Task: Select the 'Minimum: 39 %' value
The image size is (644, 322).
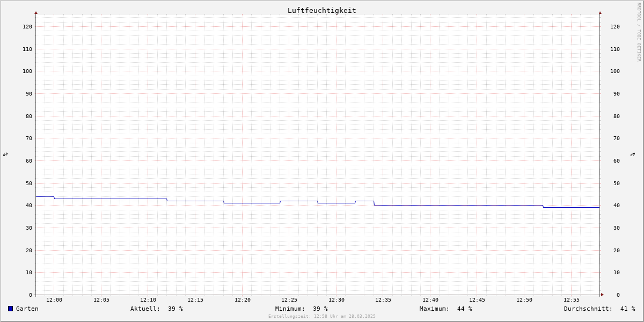Action: 302,309
